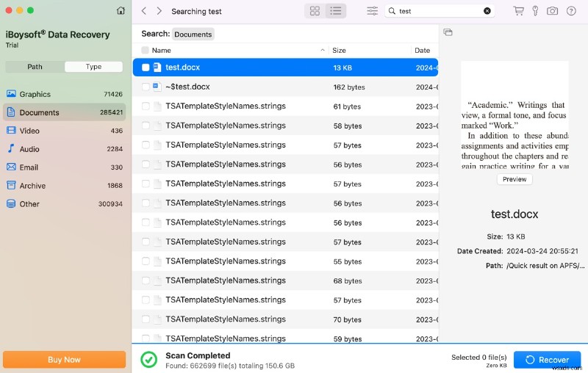Click the Word icon of ~$test.docx
588x373 pixels.
pos(157,87)
